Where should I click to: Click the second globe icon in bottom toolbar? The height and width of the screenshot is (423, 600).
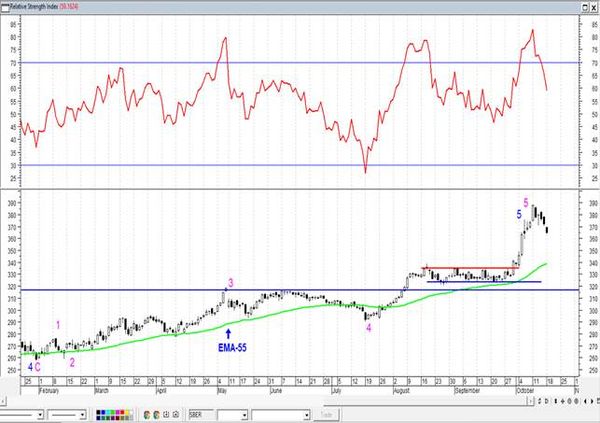[x=157, y=415]
